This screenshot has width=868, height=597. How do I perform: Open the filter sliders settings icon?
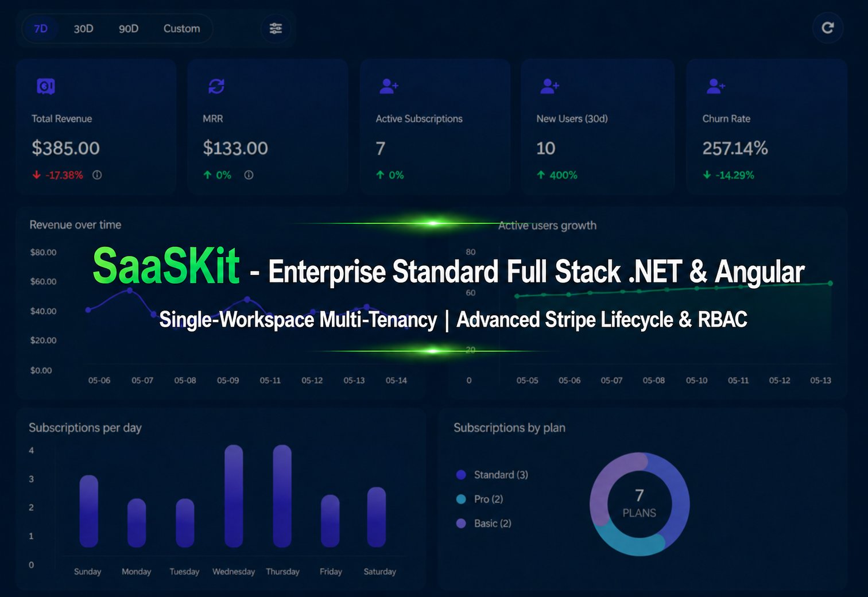tap(276, 28)
